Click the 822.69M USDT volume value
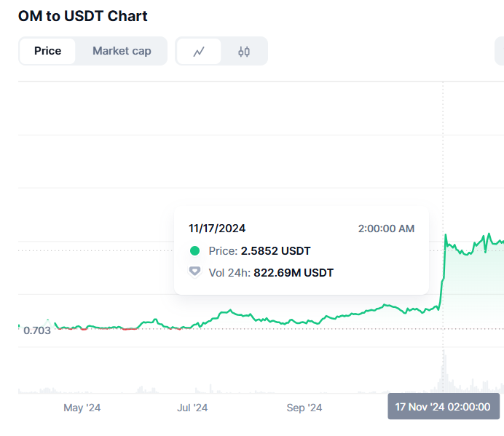The image size is (504, 436). click(x=294, y=272)
